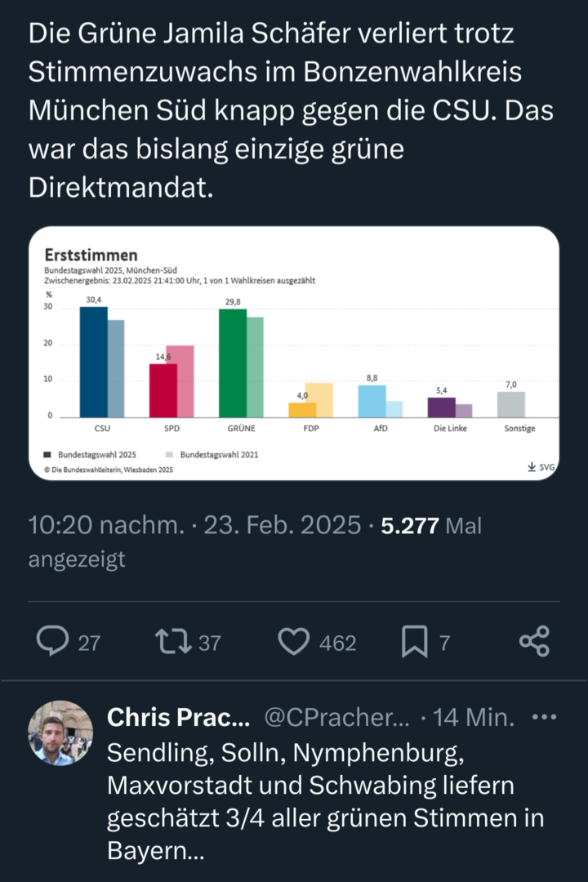
Task: Tap the 14 Min. reply timestamp
Action: click(474, 717)
